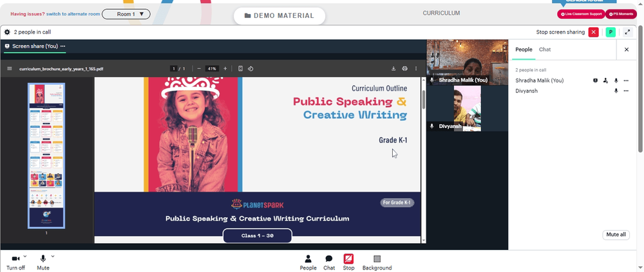Image resolution: width=644 pixels, height=272 pixels.
Task: Click the PDF fit-to-page icon
Action: point(241,69)
